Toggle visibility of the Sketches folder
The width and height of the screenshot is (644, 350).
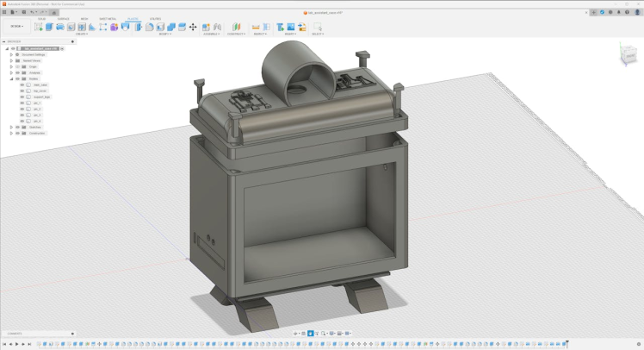tap(16, 127)
